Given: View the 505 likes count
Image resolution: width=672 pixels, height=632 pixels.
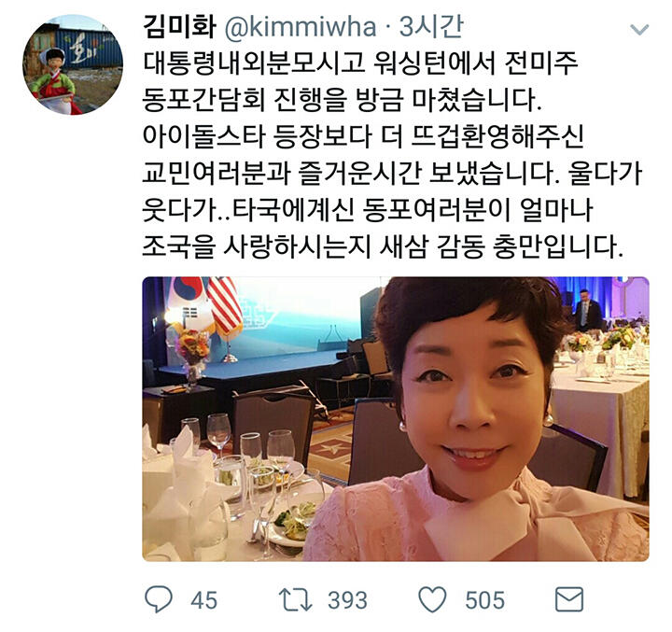Looking at the screenshot, I should click(x=484, y=600).
